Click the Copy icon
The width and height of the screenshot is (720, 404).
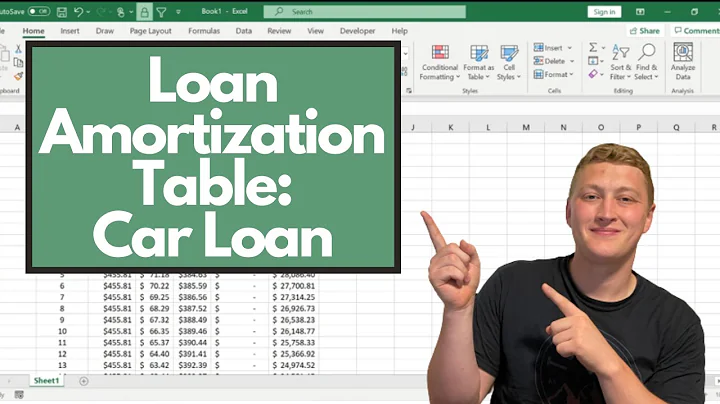click(x=18, y=62)
